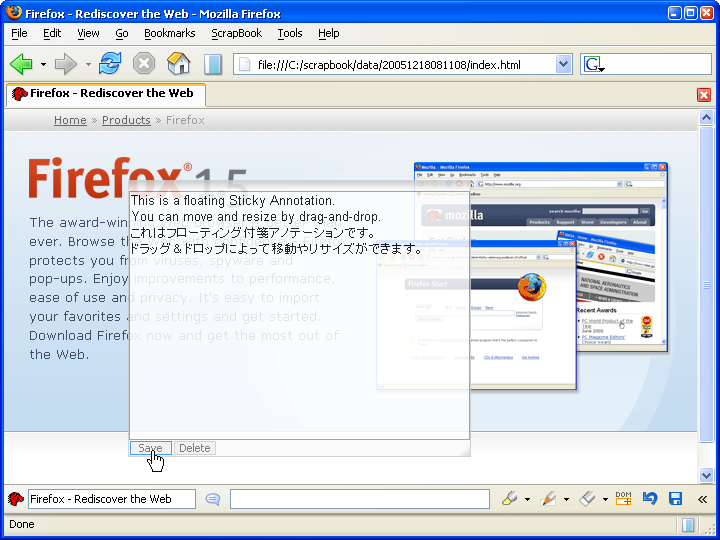Screen dimensions: 720x540
Task: Click the vertical scrollbar up arrow
Action: pos(706,118)
